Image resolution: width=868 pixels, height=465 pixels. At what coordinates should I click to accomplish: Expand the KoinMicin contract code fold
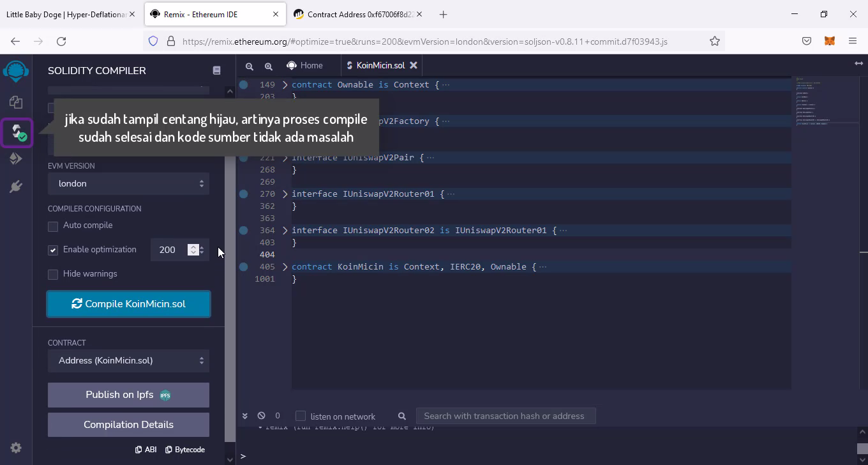tap(285, 267)
